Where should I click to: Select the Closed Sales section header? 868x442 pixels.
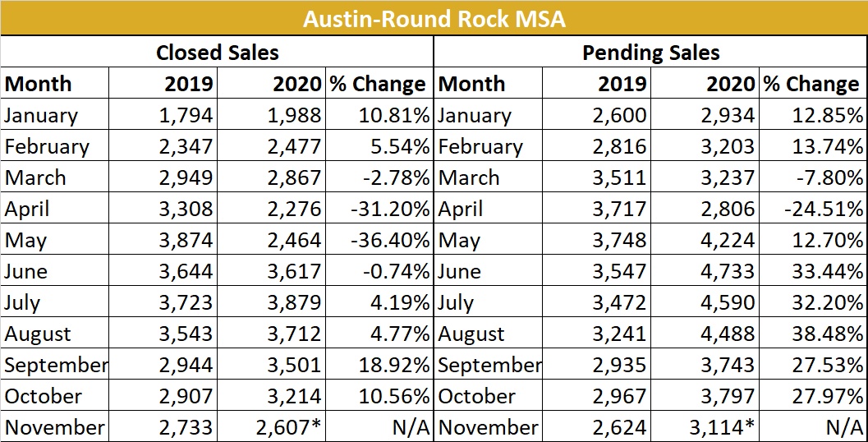point(218,53)
